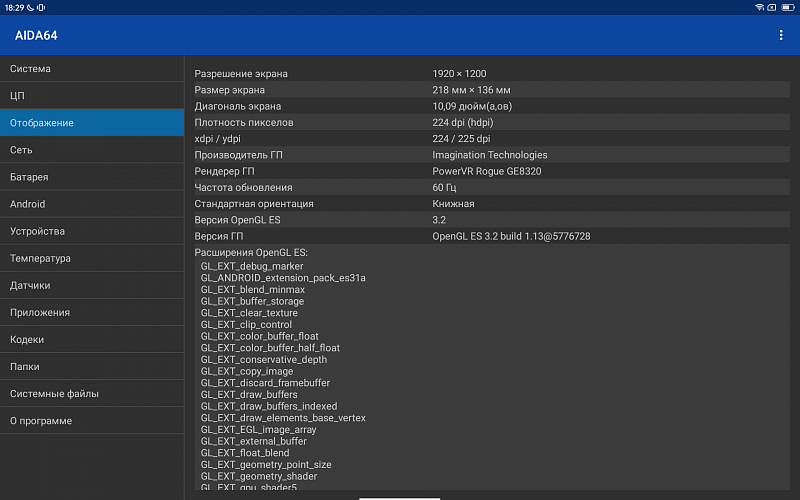Show the Устройства list
This screenshot has height=500, width=800.
92,231
